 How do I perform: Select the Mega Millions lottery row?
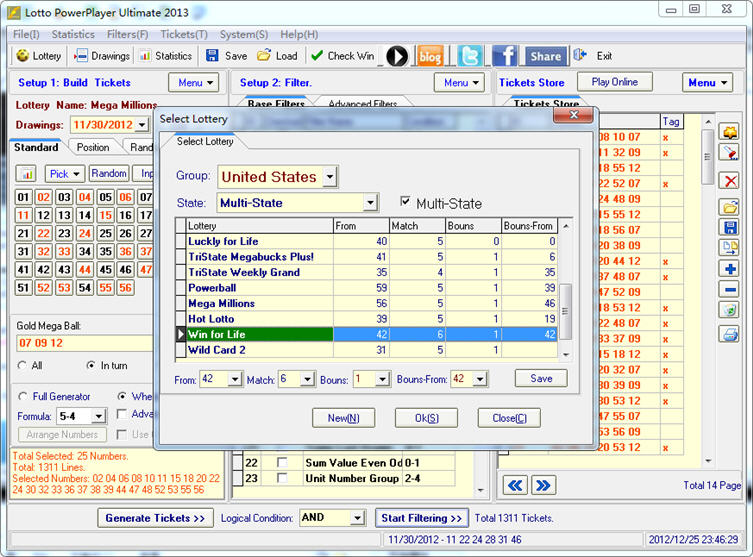[366, 303]
